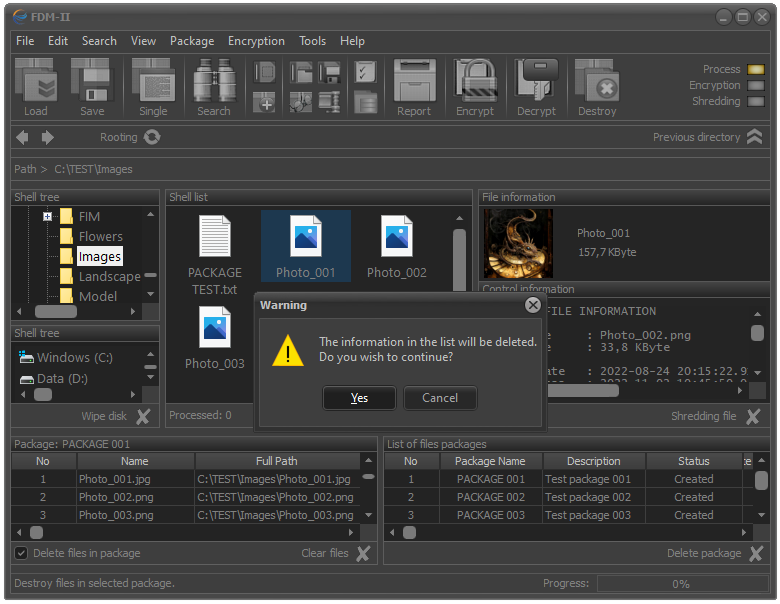Screen dimensions: 780x604
Task: Click the Delete package X icon
Action: coord(756,553)
